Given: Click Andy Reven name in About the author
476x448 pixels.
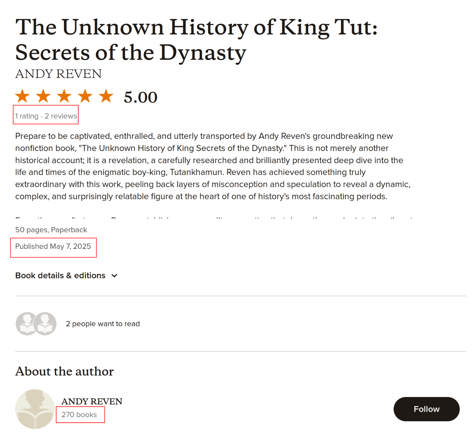Looking at the screenshot, I should tap(92, 401).
